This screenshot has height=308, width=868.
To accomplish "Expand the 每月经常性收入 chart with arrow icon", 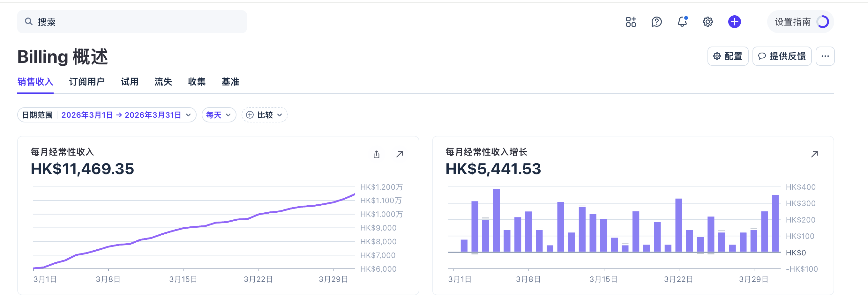I will tap(400, 154).
